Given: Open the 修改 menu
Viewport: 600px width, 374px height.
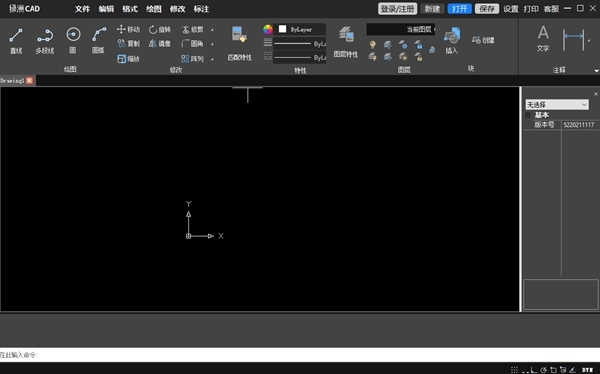Looking at the screenshot, I should [x=177, y=9].
